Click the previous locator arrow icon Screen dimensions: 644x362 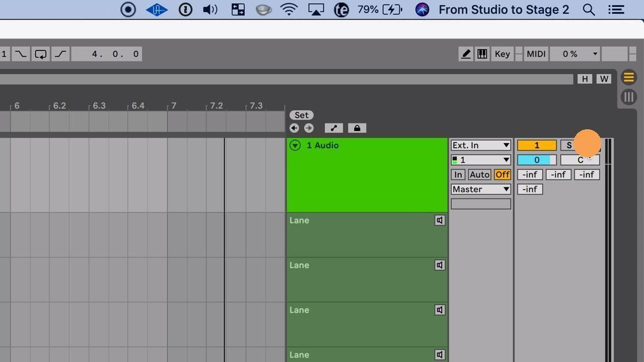[294, 128]
